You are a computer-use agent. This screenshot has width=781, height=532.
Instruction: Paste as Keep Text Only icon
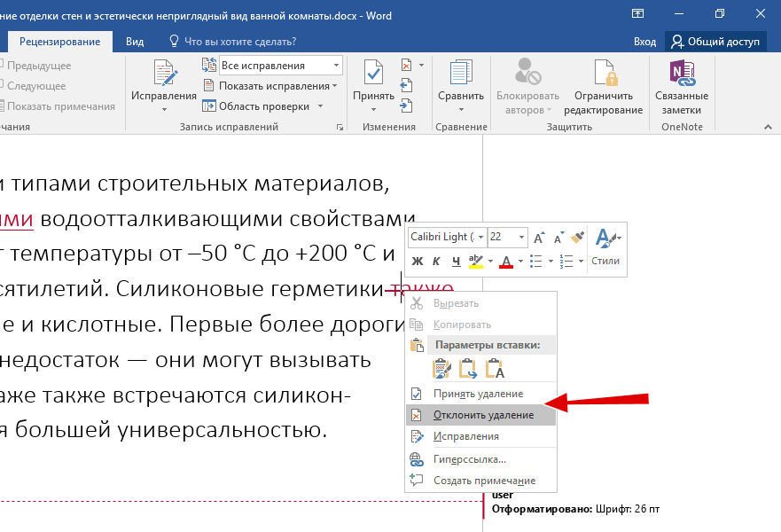coord(495,369)
